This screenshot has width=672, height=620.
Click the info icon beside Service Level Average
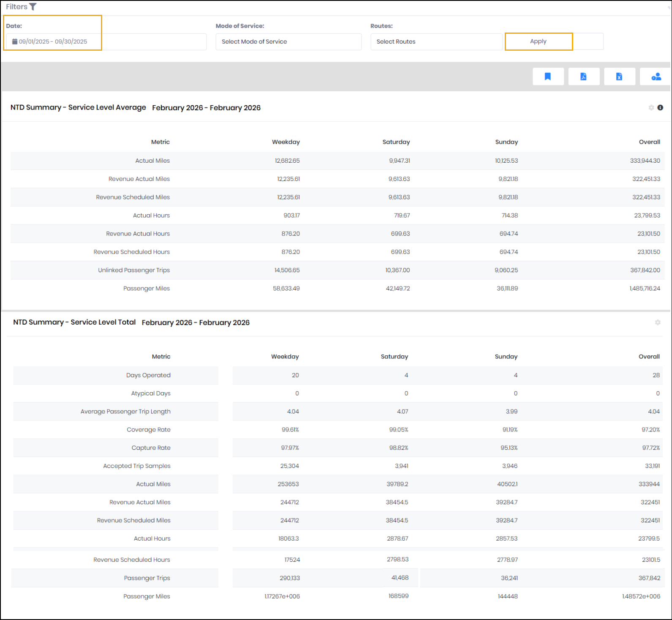660,108
